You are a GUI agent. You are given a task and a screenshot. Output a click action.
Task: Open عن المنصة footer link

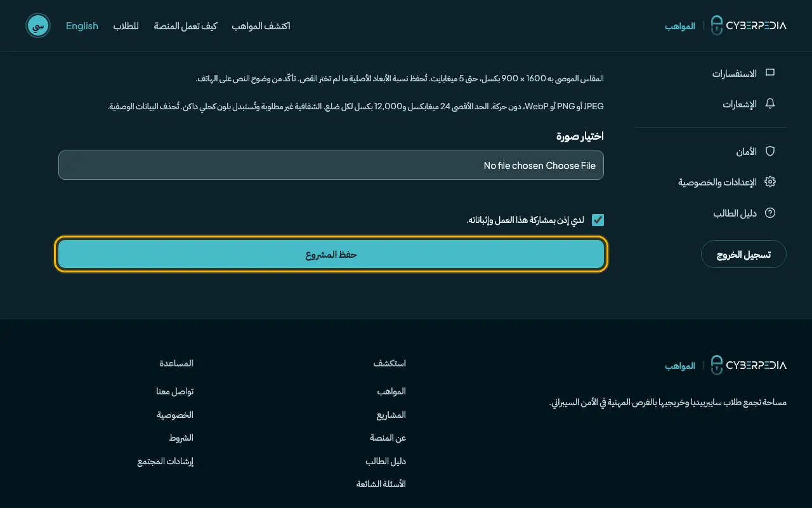[388, 438]
